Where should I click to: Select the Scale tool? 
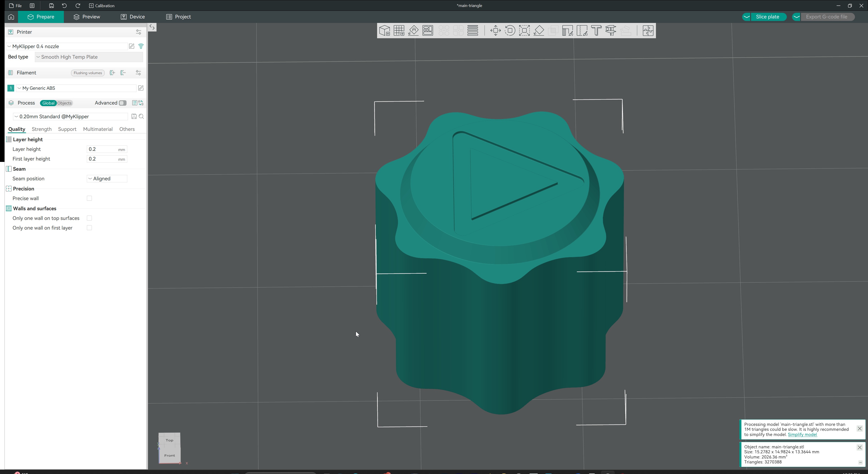coord(525,31)
